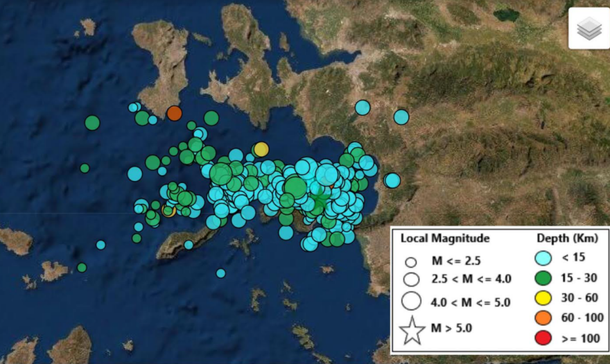Image resolution: width=610 pixels, height=364 pixels.
Task: Click the cyan depth swatch for under 15 km
Action: (543, 258)
